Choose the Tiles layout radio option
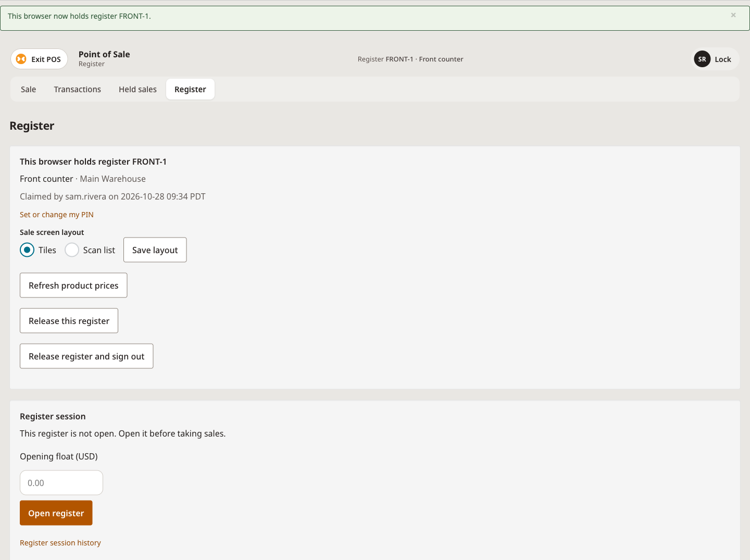 (x=27, y=250)
